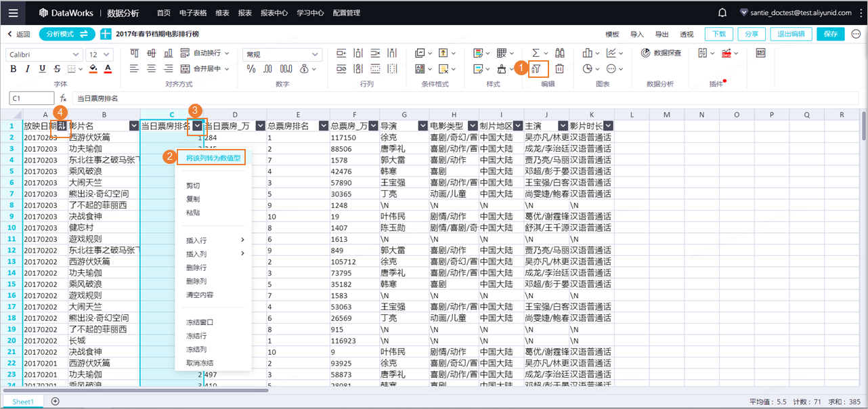Open filter dropdown for 导演 column

(x=422, y=126)
